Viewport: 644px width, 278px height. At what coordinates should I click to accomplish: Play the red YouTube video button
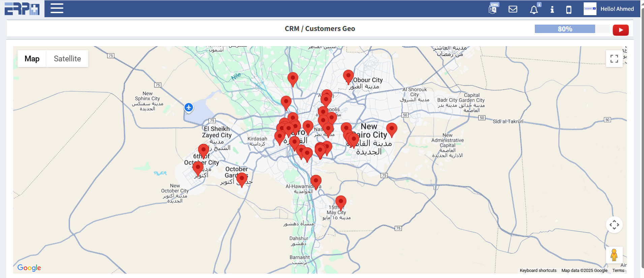click(x=620, y=30)
